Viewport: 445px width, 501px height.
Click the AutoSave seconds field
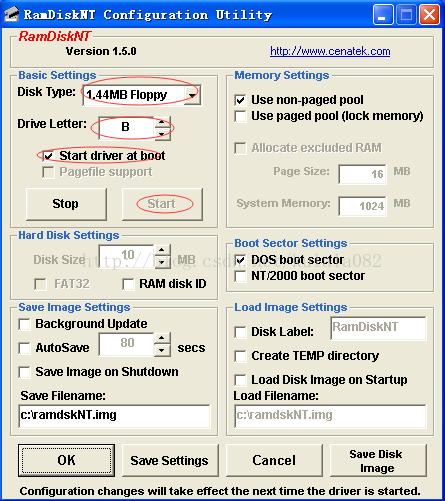tap(127, 344)
